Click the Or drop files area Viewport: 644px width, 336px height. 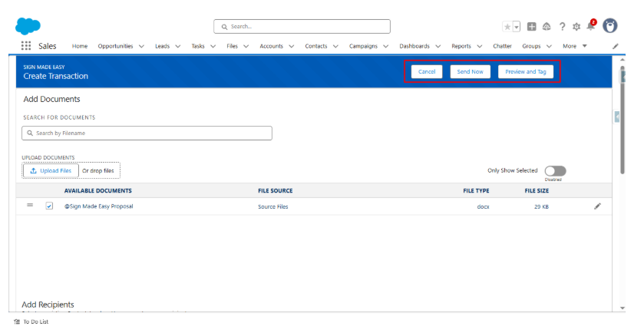click(98, 170)
